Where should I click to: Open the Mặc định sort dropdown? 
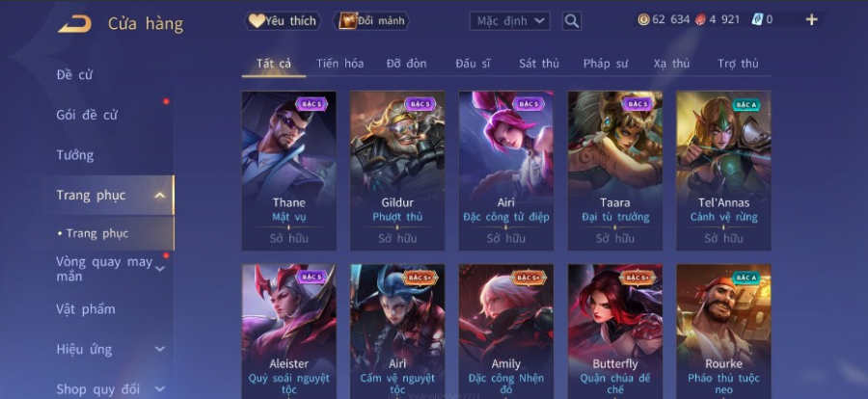(510, 21)
